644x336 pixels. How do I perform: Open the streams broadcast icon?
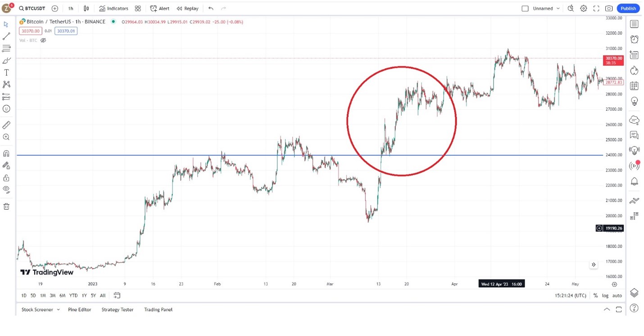click(x=634, y=166)
